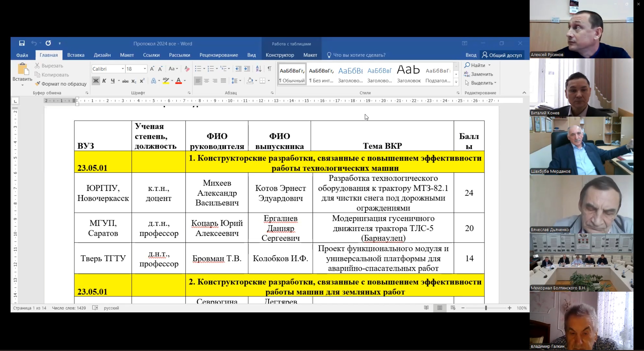Screen dimensions: 644x351
Task: Click the red Font Color button
Action: (178, 81)
